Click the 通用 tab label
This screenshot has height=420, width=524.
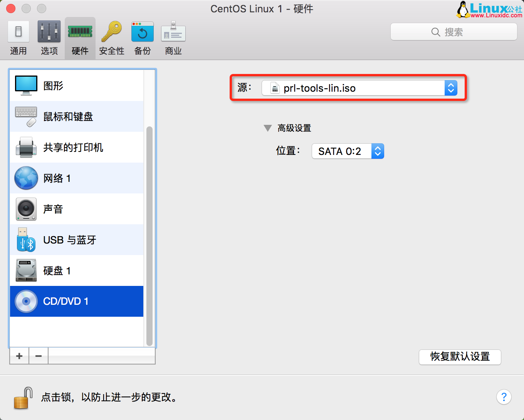point(18,51)
